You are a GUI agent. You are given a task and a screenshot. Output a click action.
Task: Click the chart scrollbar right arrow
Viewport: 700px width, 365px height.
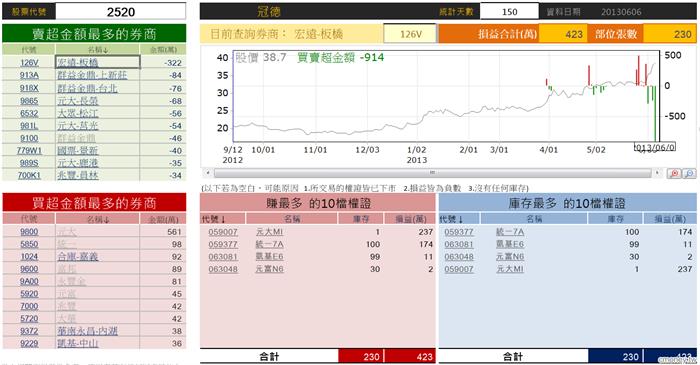[x=657, y=173]
